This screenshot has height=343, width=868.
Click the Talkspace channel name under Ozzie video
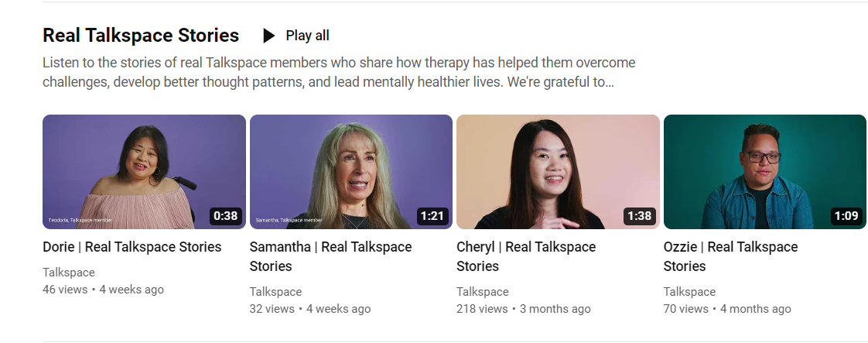pos(690,292)
